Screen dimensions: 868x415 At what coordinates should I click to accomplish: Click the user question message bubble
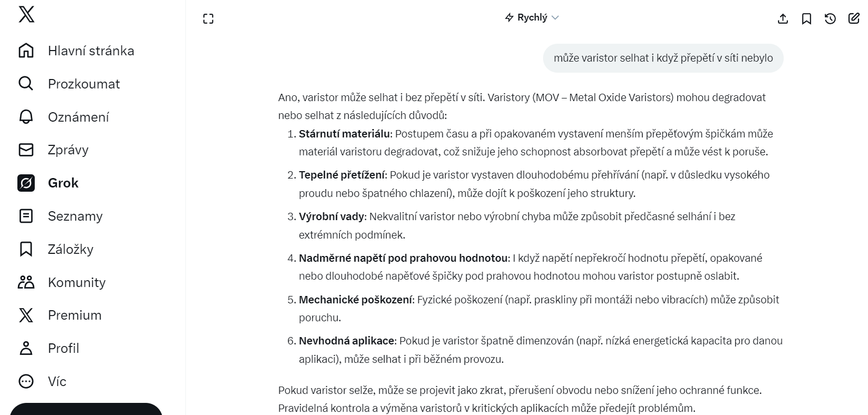(x=663, y=58)
